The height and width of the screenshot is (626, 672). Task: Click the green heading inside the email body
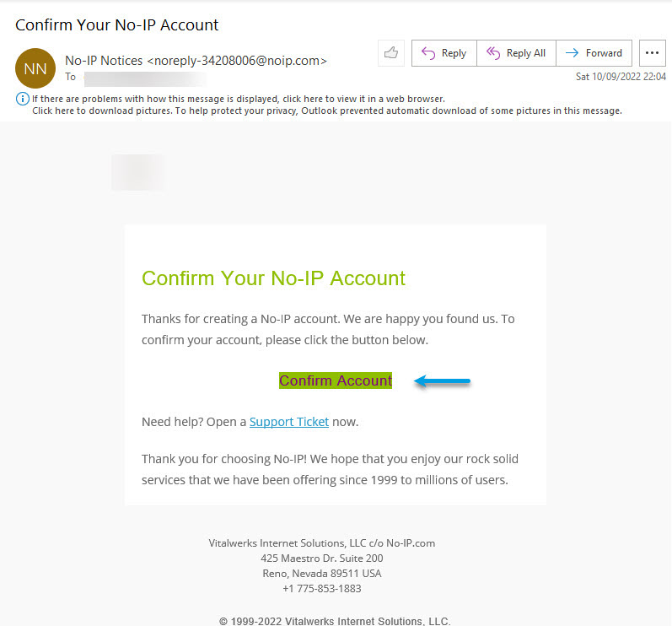[273, 278]
